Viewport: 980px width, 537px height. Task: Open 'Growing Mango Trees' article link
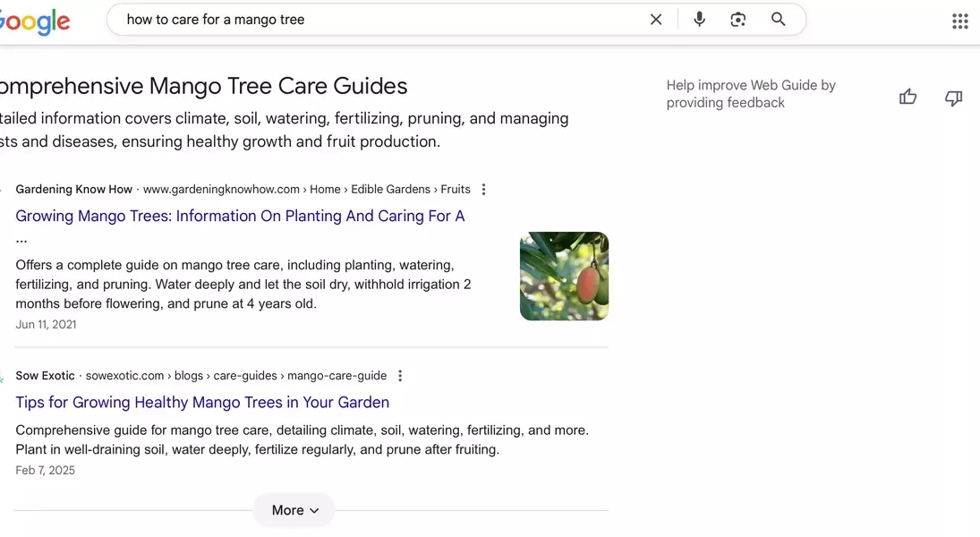pyautogui.click(x=240, y=216)
